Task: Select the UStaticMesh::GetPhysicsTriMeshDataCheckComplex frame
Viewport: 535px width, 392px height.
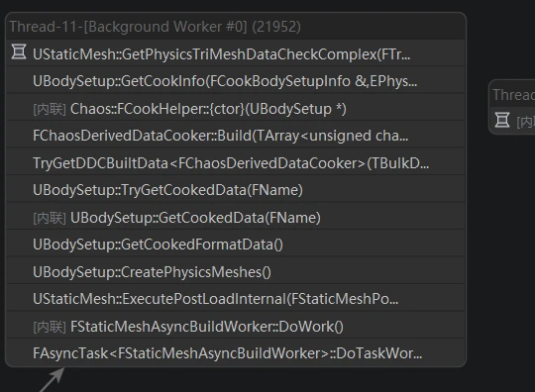Action: coord(236,53)
